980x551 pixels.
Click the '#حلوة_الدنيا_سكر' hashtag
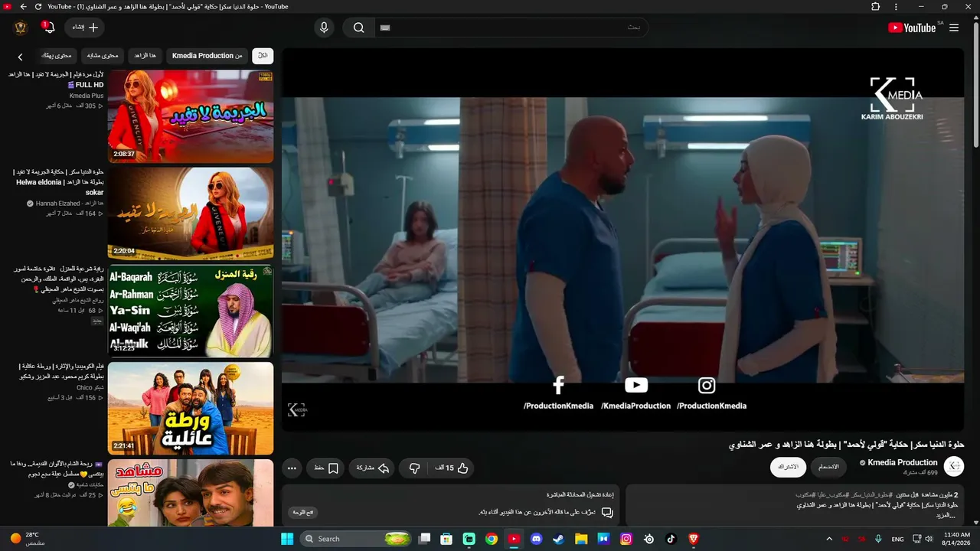point(871,495)
